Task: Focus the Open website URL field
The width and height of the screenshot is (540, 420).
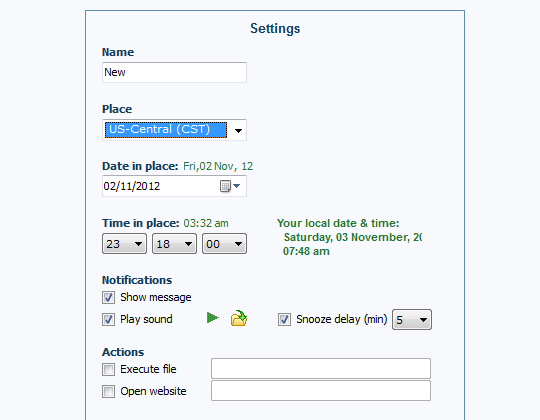Action: [x=321, y=390]
